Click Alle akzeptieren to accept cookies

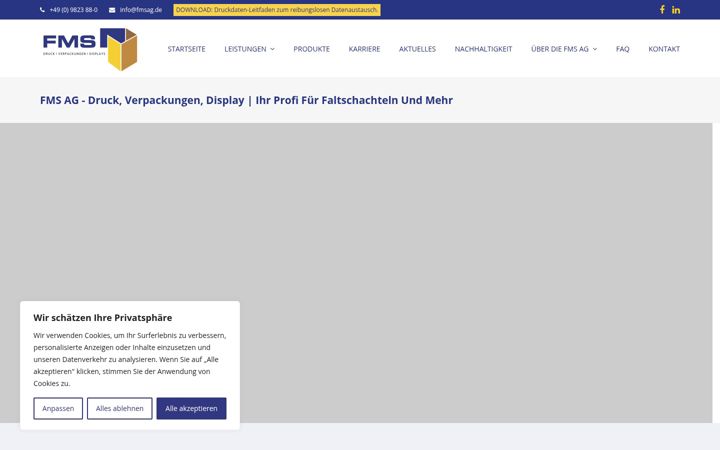191,408
